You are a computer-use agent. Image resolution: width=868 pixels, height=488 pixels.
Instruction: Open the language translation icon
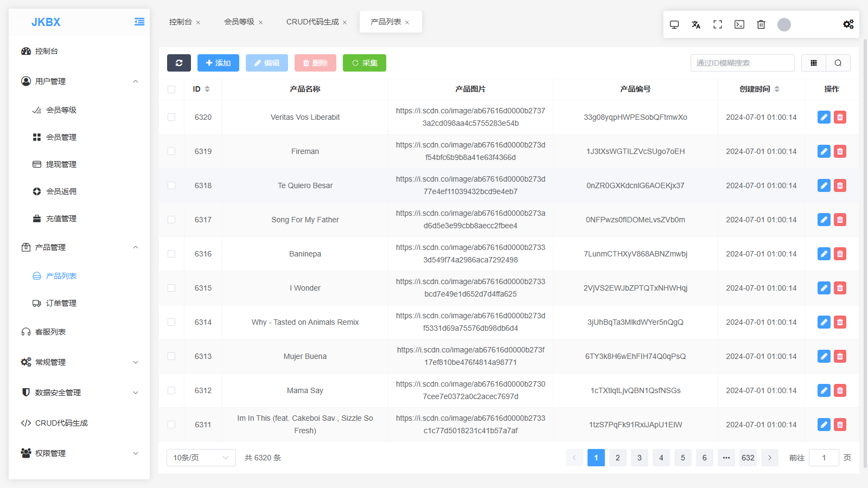click(696, 24)
